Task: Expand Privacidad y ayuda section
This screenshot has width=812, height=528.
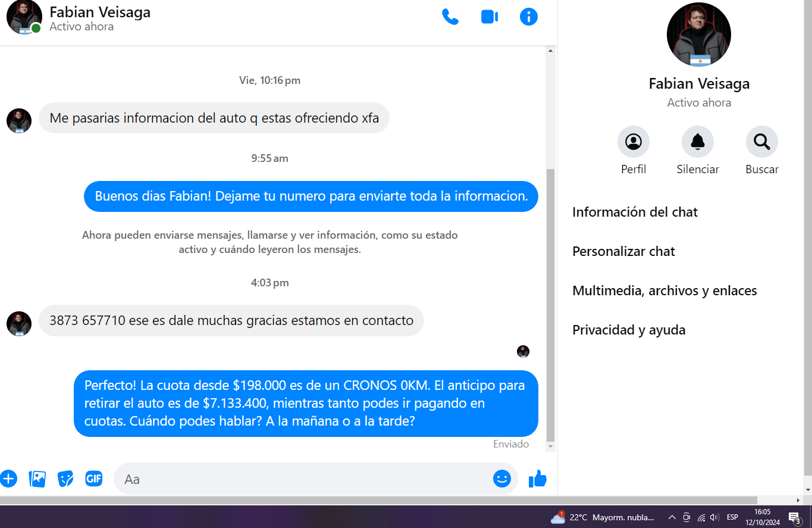Action: (629, 330)
